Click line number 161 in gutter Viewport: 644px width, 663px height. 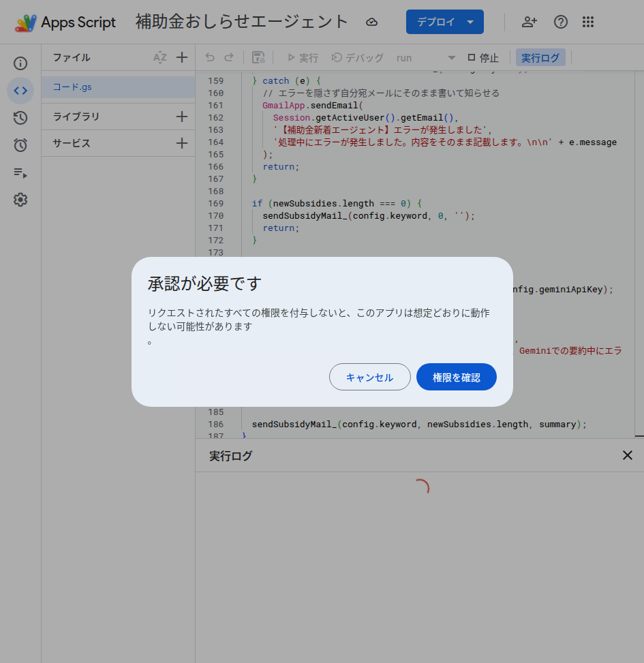pyautogui.click(x=215, y=106)
